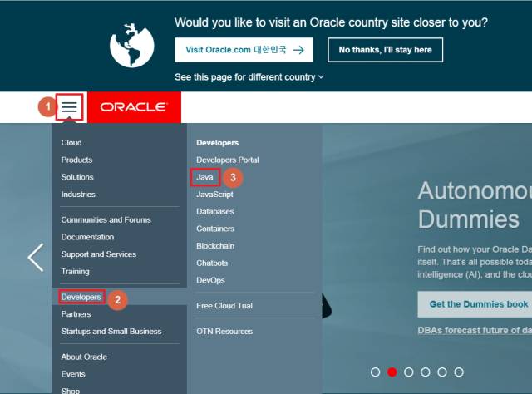532x394 pixels.
Task: Click Get the Dummies book button
Action: 475,304
